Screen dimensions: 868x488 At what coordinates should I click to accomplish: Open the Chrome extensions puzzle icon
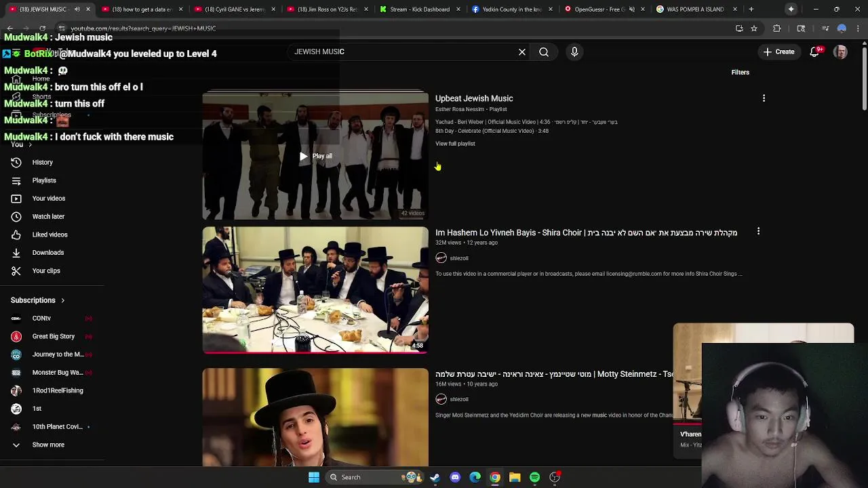tap(777, 28)
